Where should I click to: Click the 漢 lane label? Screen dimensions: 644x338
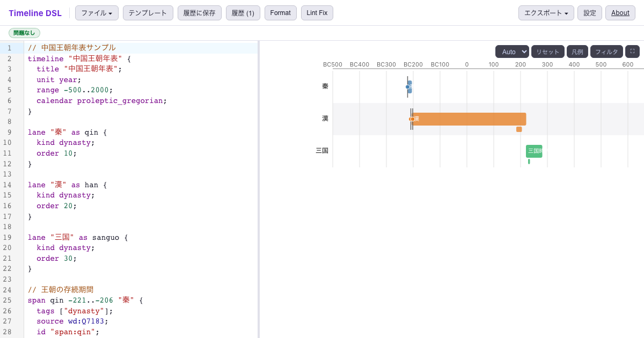(325, 119)
